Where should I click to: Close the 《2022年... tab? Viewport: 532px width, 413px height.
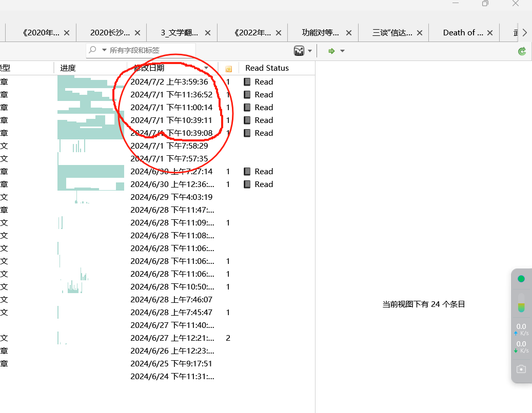279,33
